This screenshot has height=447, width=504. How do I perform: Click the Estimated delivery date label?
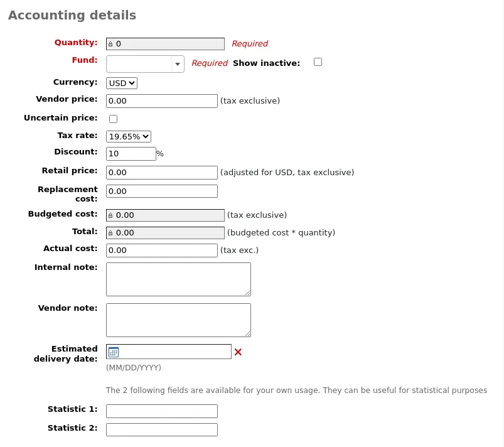65,353
